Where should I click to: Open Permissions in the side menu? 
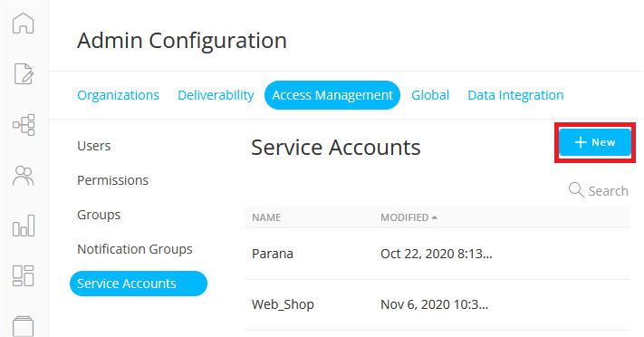point(113,180)
